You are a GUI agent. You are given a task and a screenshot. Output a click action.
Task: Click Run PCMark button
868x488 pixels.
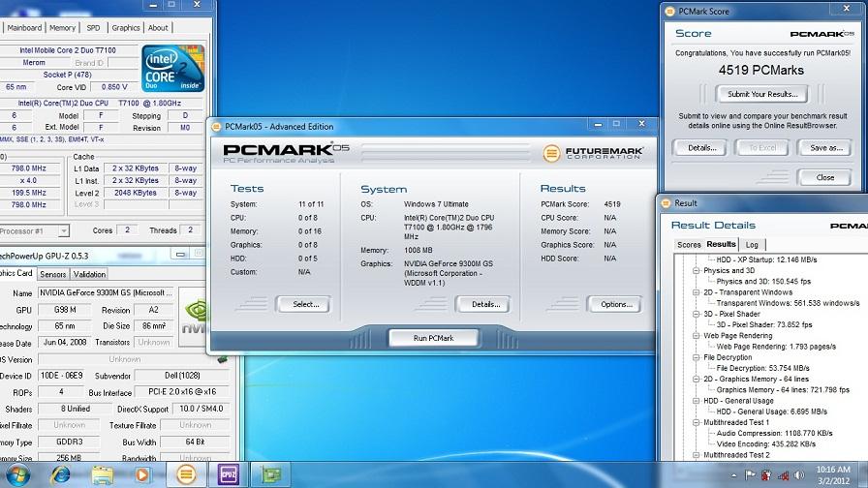click(x=433, y=338)
